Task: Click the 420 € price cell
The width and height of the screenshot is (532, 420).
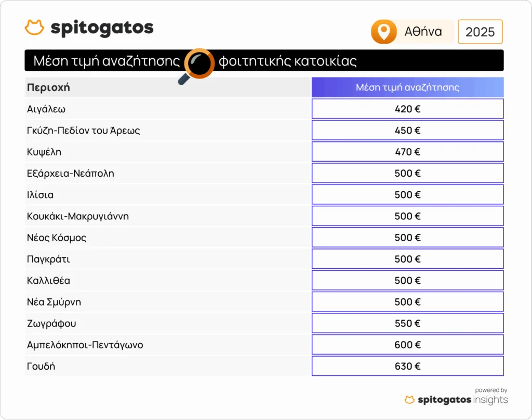Action: pyautogui.click(x=407, y=109)
